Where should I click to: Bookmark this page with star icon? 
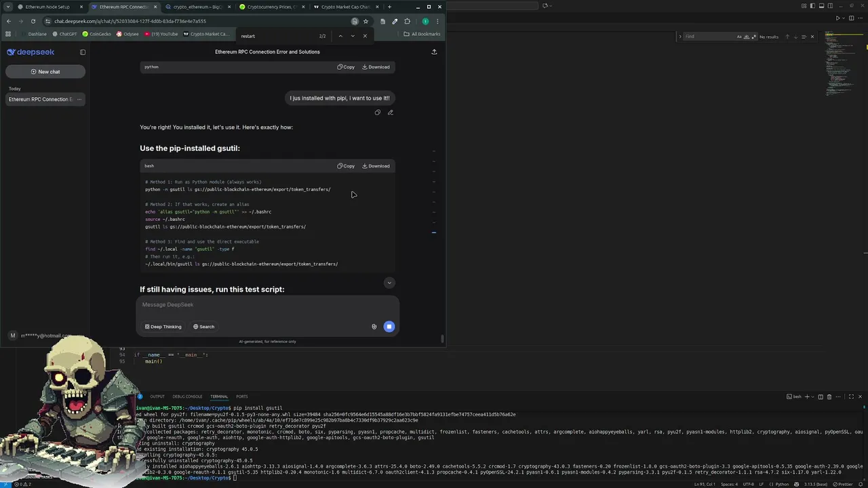click(x=366, y=21)
